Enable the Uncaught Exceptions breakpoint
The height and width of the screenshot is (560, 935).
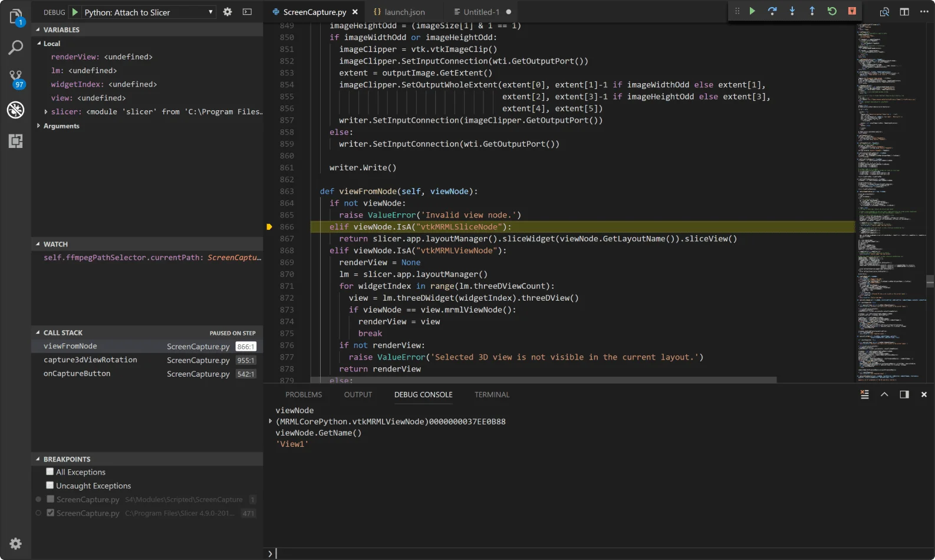(x=50, y=485)
